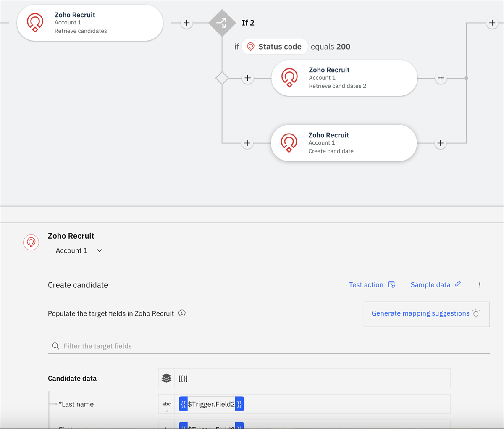Click the Zoho Recruit logo in Retrieve candidates node
Image resolution: width=504 pixels, height=429 pixels.
(x=35, y=23)
